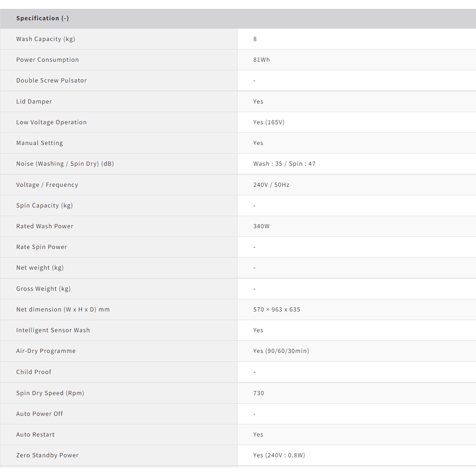Select the Yes (240V : 0.8W) standby value
Screen dimensions: 476x476
(279, 455)
